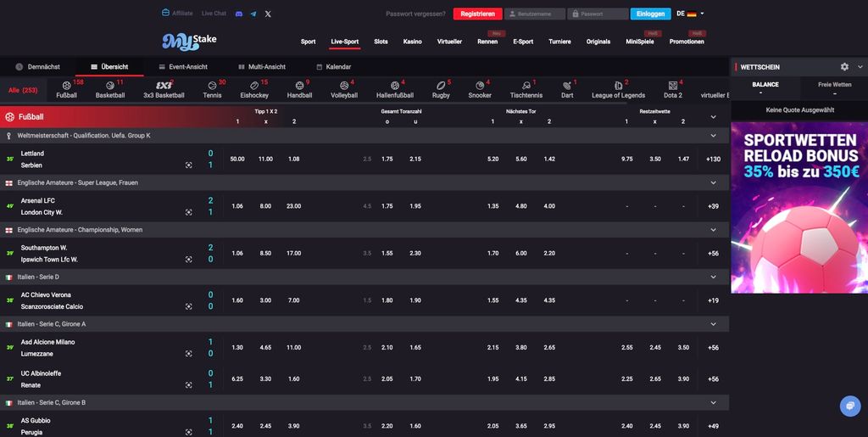Select Eishockey sport icon filter

coord(254,90)
